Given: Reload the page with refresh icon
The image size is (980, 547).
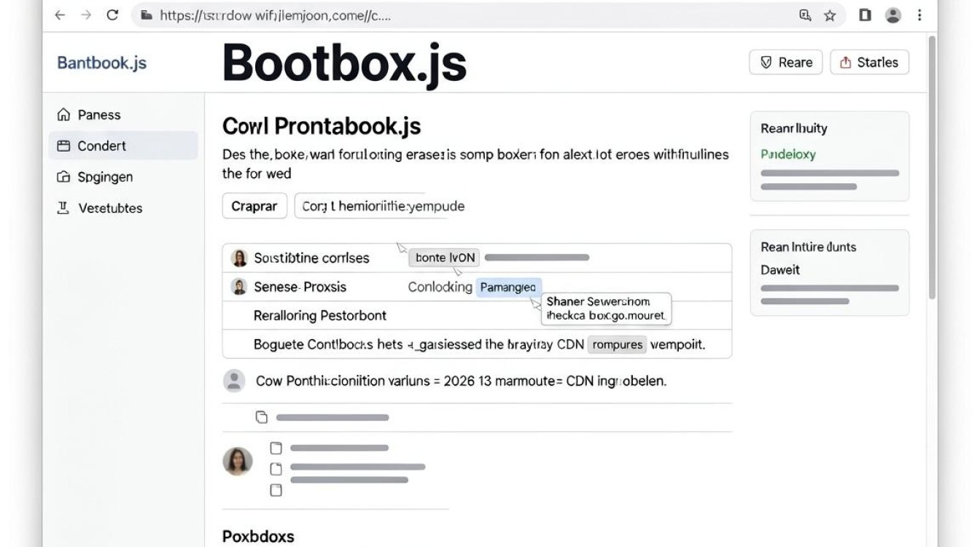Looking at the screenshot, I should 112,15.
